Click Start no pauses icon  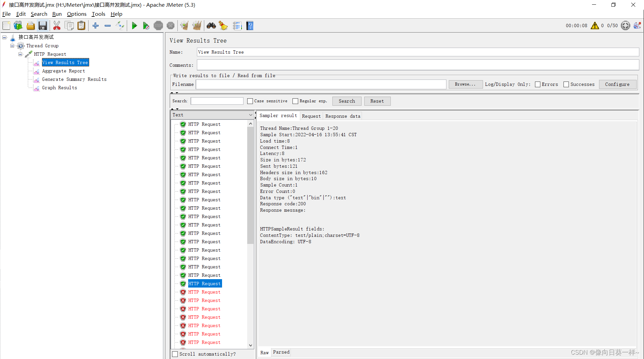click(x=146, y=26)
